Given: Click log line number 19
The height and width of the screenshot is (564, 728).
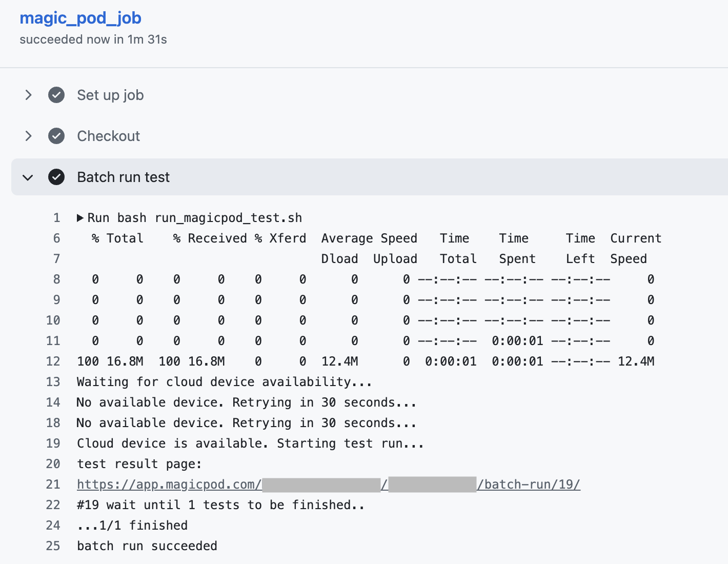Looking at the screenshot, I should tap(53, 444).
